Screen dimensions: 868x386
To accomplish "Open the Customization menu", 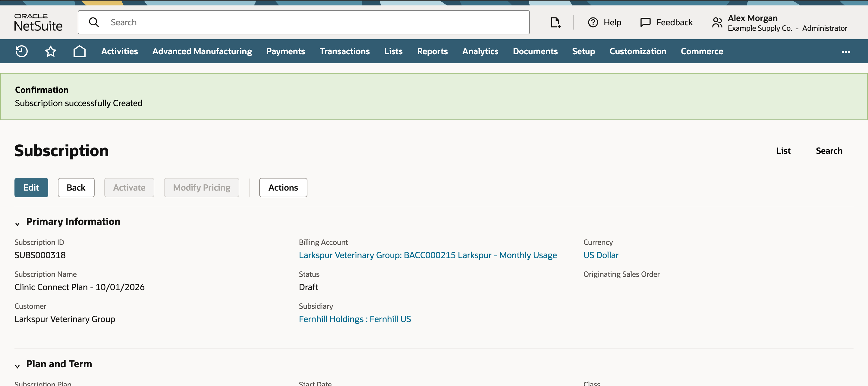I will click(637, 51).
